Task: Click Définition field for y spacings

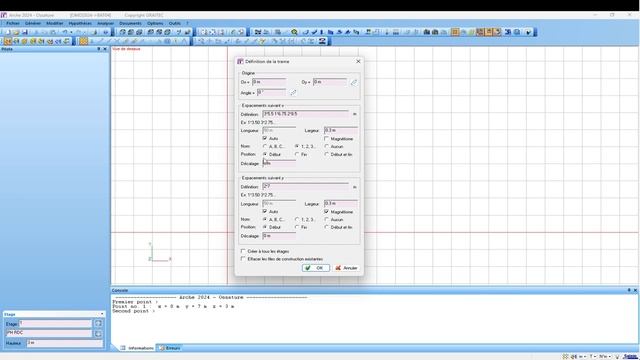Action: point(306,187)
